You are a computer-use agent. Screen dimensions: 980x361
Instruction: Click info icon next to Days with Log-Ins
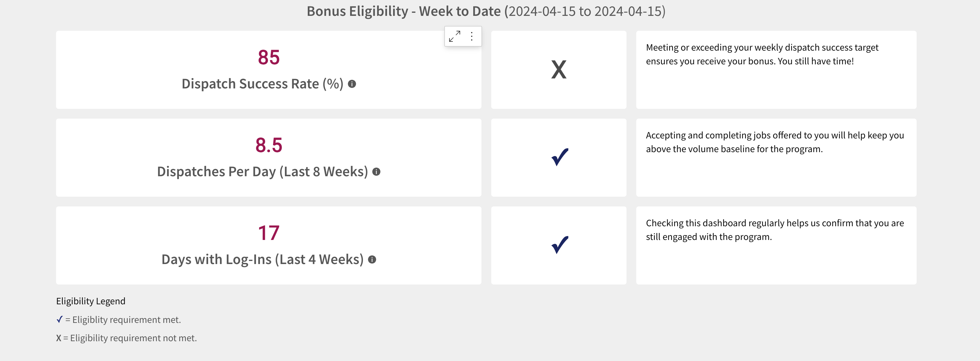pyautogui.click(x=372, y=259)
